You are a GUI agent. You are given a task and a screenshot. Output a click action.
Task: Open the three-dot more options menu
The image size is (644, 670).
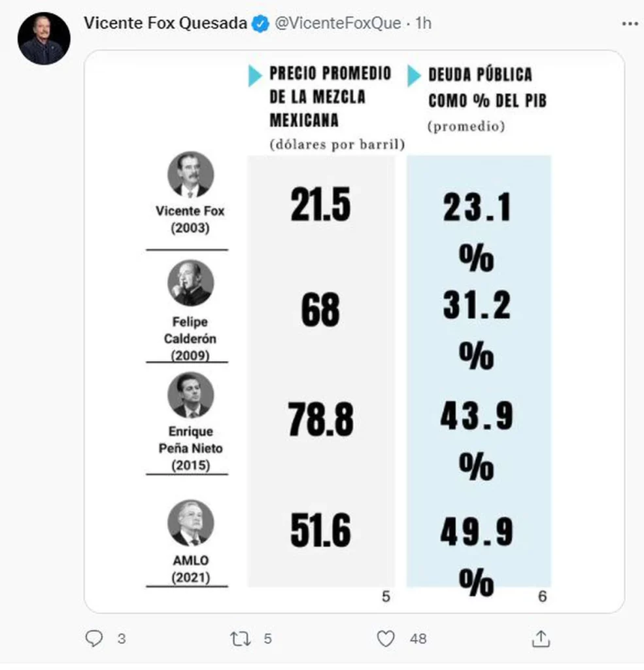[630, 24]
